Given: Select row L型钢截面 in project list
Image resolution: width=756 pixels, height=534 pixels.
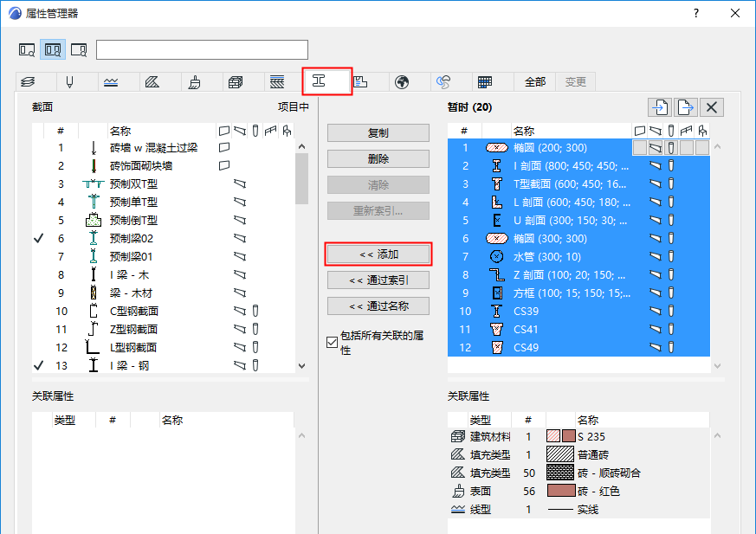Looking at the screenshot, I should [164, 347].
